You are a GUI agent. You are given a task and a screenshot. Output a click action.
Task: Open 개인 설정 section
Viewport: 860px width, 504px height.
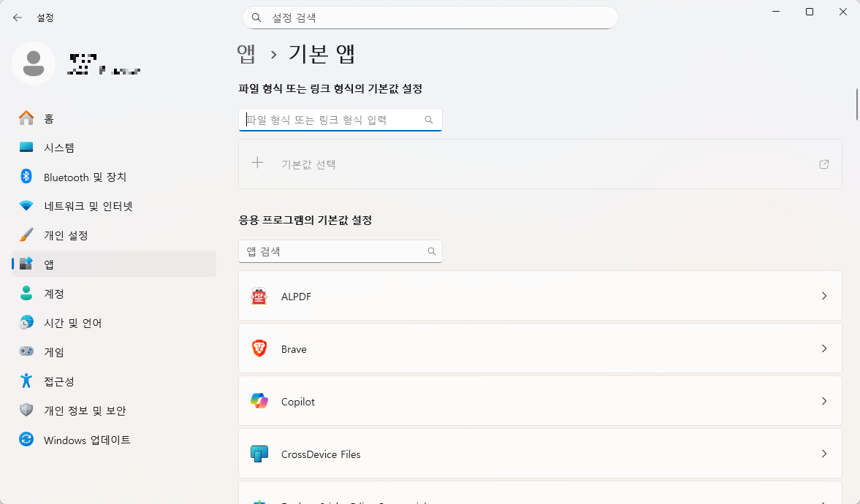click(x=113, y=234)
